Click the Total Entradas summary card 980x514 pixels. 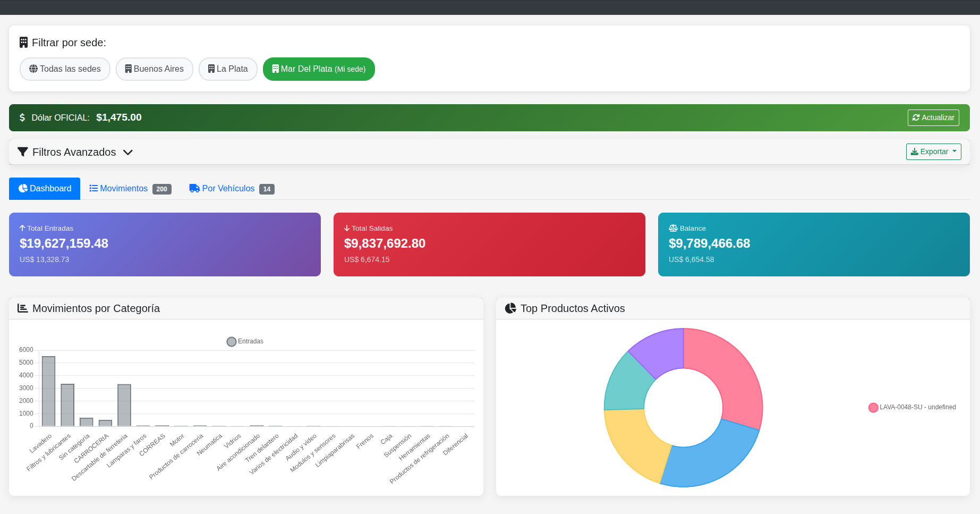pos(165,245)
